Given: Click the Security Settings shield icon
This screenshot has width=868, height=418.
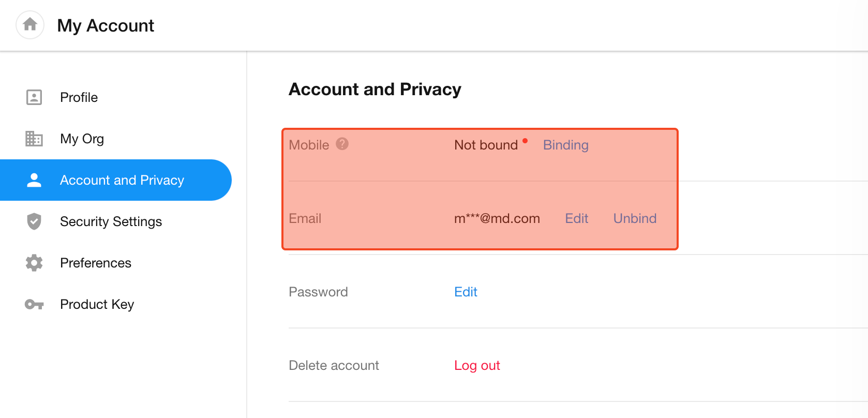Looking at the screenshot, I should (x=34, y=221).
